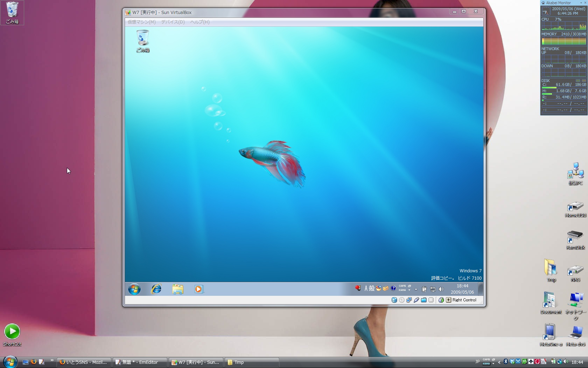
Task: Click the VirtualBox shared folders indicator
Action: tap(424, 300)
